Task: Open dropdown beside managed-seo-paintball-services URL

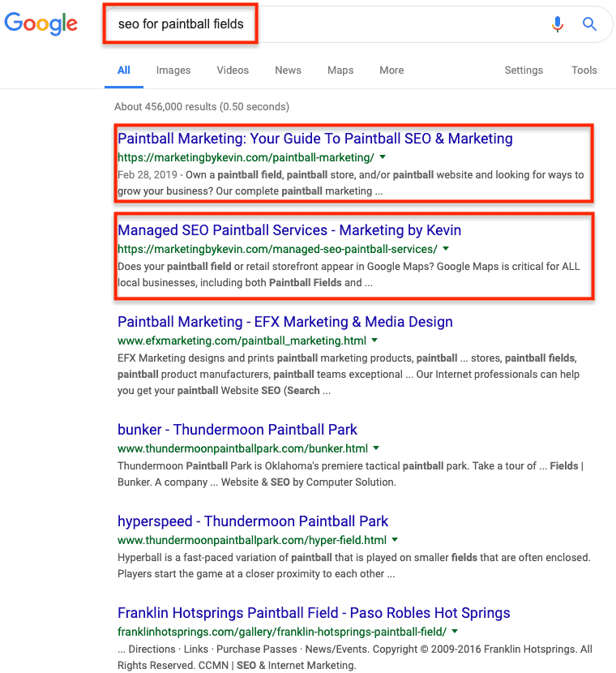Action: pyautogui.click(x=446, y=248)
